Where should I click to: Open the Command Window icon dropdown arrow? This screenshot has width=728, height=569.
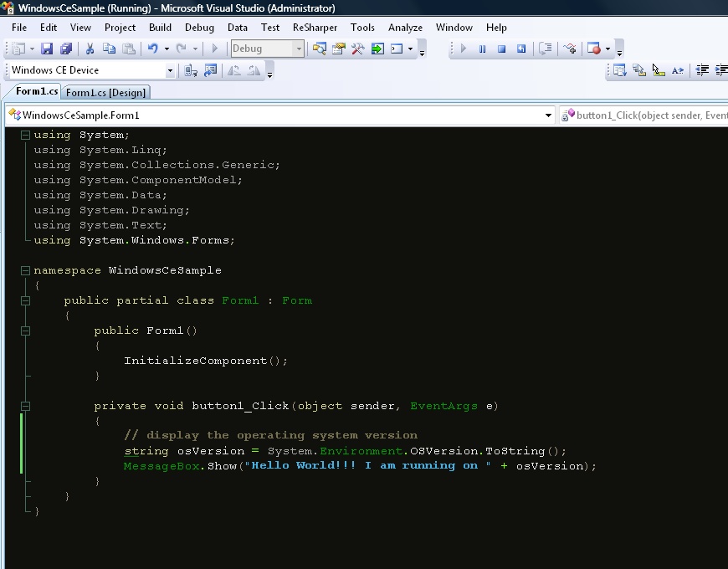tap(410, 49)
